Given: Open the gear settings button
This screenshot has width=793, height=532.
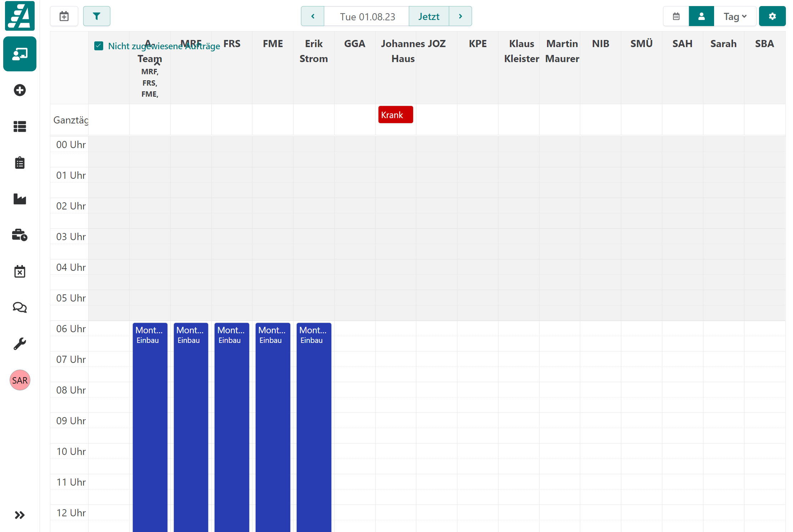Looking at the screenshot, I should 772,16.
